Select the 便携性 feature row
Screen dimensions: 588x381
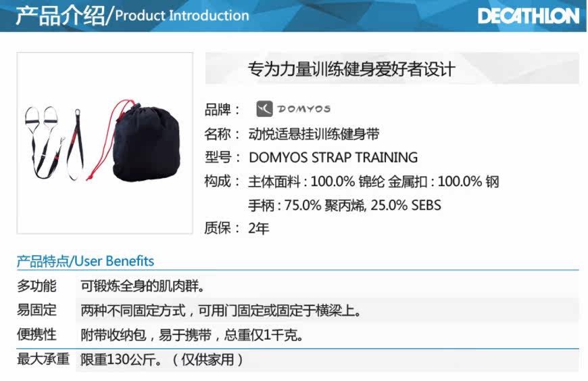pyautogui.click(x=298, y=334)
